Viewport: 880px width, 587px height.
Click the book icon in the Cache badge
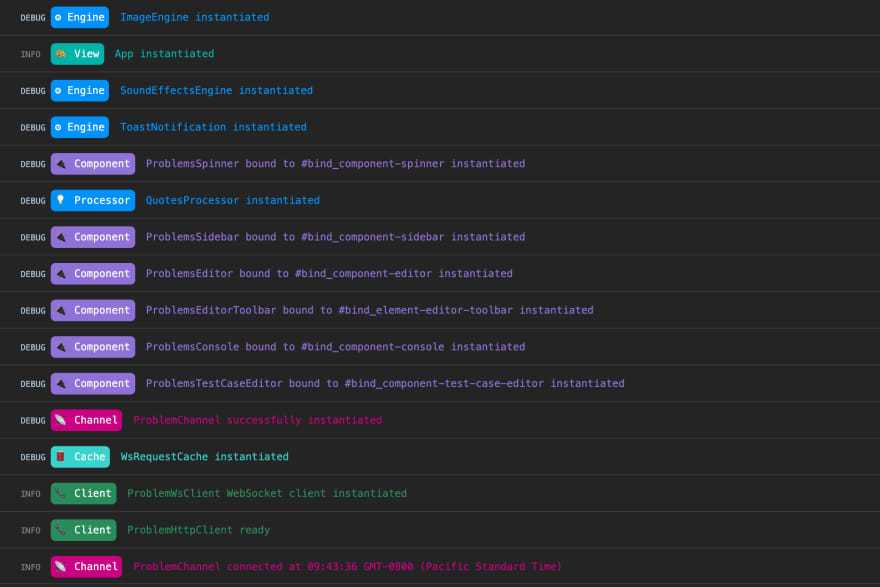tap(61, 457)
